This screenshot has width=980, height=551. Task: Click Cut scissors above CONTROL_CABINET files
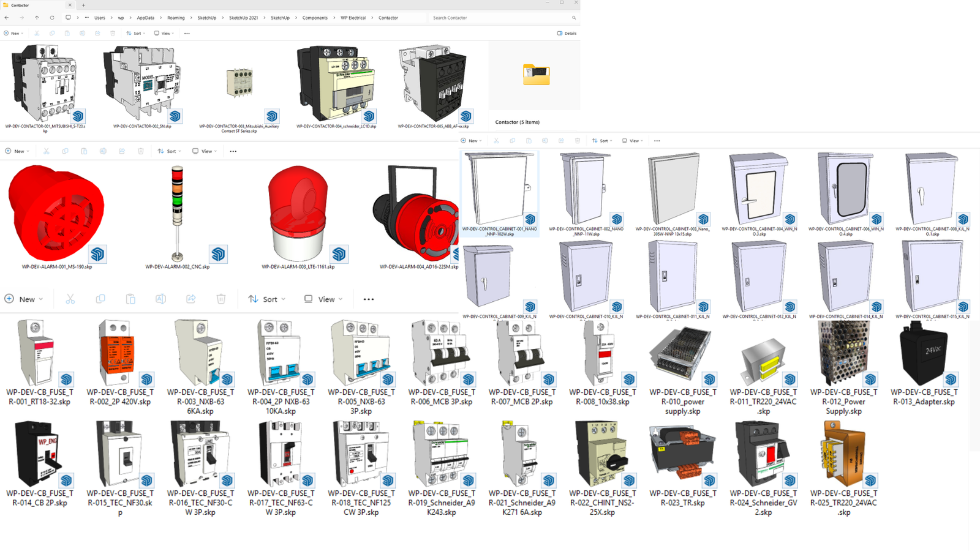(x=496, y=141)
